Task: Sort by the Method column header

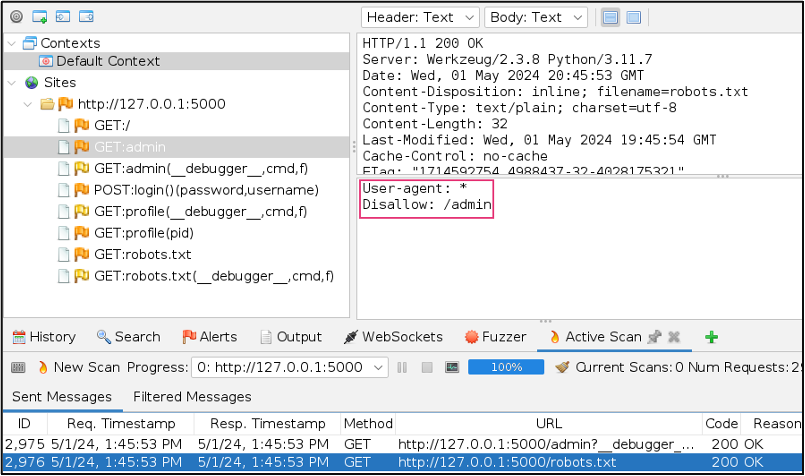Action: [368, 424]
